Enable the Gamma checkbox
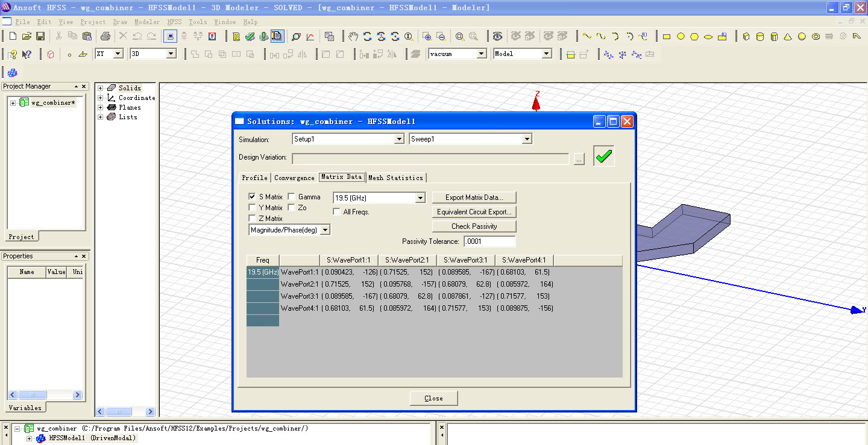The image size is (868, 445). [291, 197]
